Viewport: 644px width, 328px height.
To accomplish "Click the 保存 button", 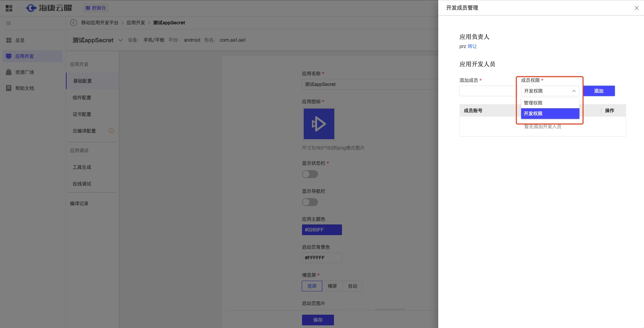I will coord(318,320).
